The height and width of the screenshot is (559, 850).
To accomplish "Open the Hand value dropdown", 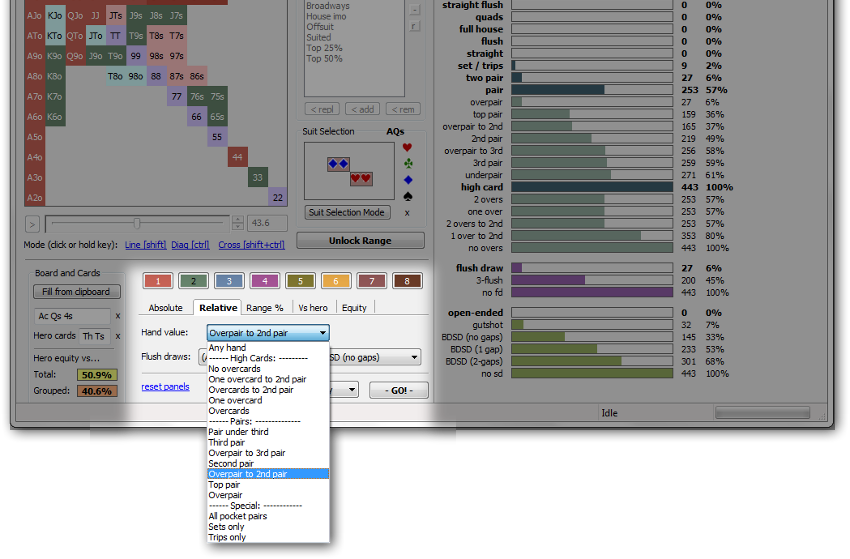I will pos(267,332).
